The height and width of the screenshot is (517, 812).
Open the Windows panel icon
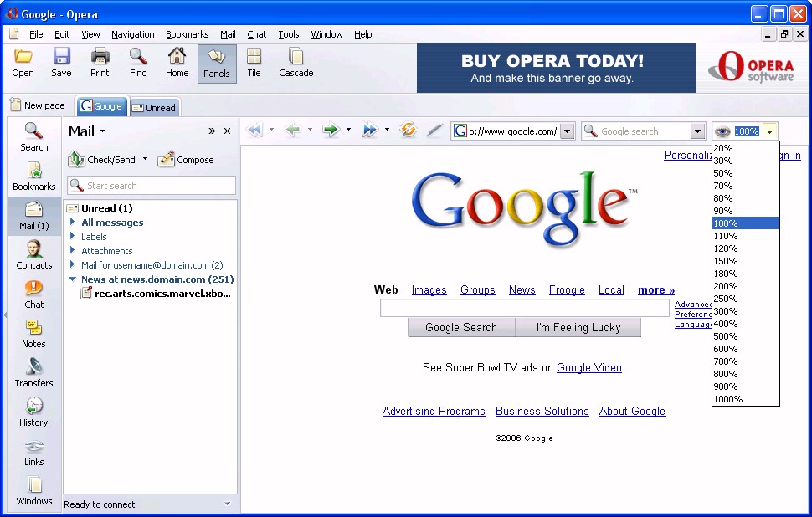click(x=34, y=485)
